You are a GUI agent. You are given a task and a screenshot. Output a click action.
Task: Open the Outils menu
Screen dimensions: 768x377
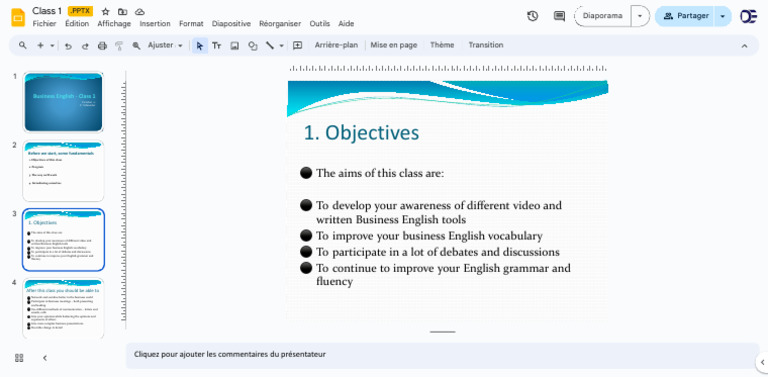[319, 24]
